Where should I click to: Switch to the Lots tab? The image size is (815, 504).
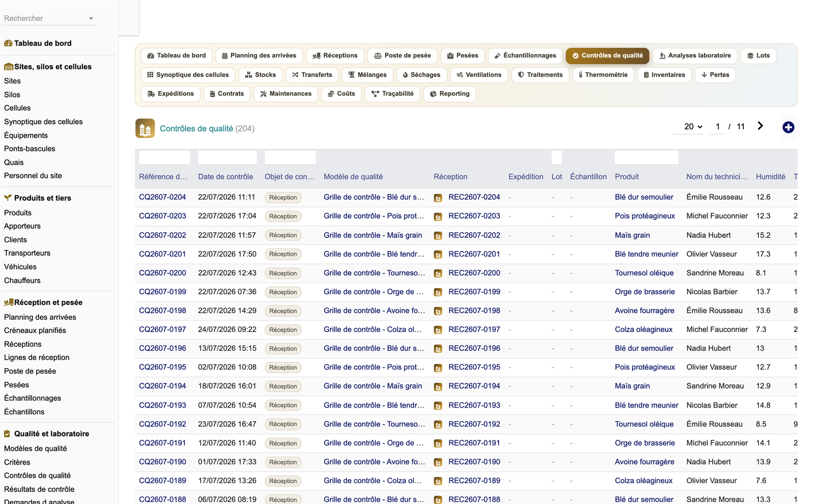759,56
